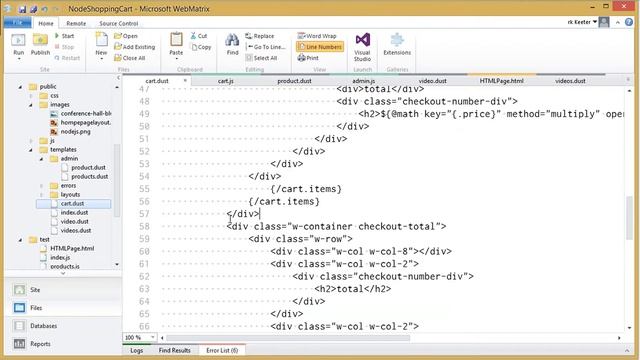Collapse the ribbon with the up chevron
640x360 pixels.
[618, 22]
